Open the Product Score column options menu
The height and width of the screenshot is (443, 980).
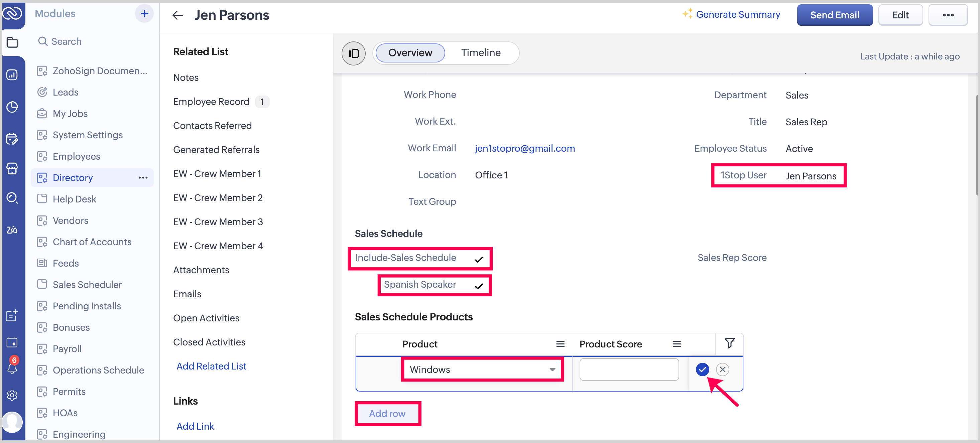[676, 344]
